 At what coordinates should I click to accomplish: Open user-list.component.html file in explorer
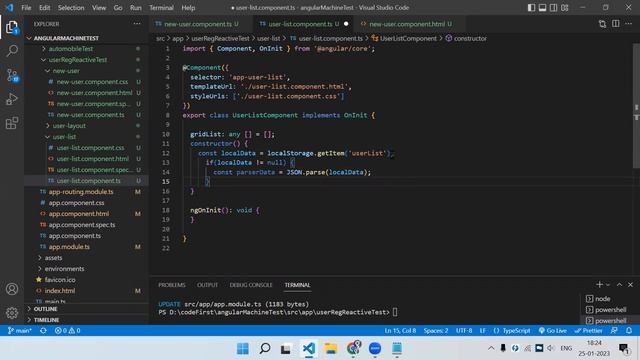[x=93, y=159]
